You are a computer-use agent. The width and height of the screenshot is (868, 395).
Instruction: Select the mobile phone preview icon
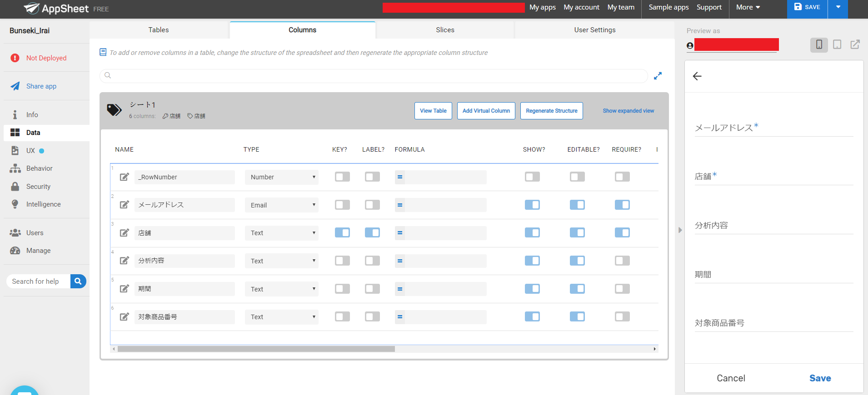click(819, 44)
